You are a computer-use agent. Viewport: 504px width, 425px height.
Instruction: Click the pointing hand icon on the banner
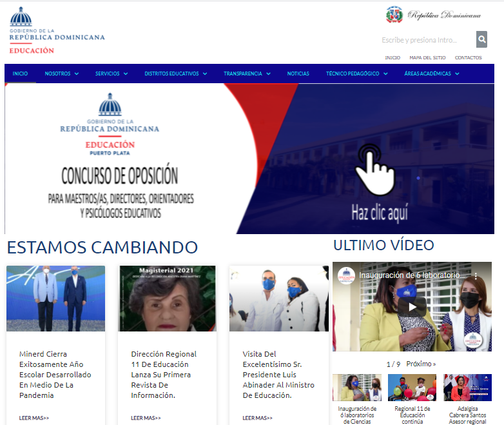[x=375, y=170]
